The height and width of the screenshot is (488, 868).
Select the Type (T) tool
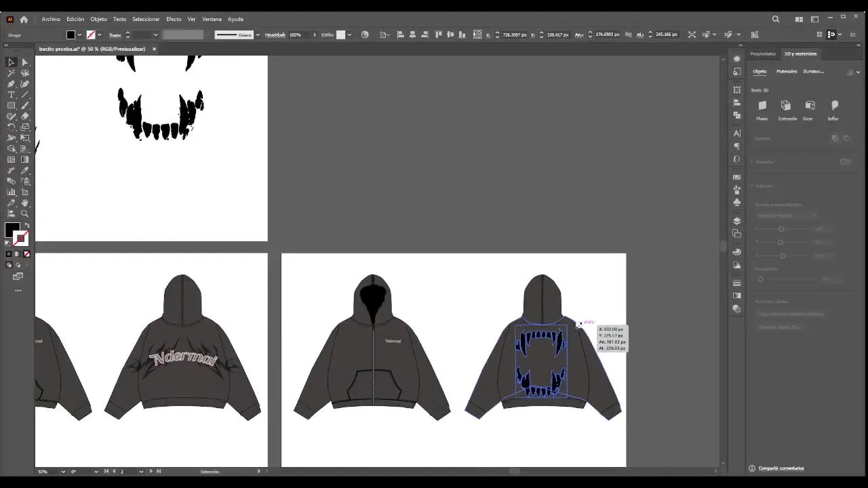tap(11, 95)
